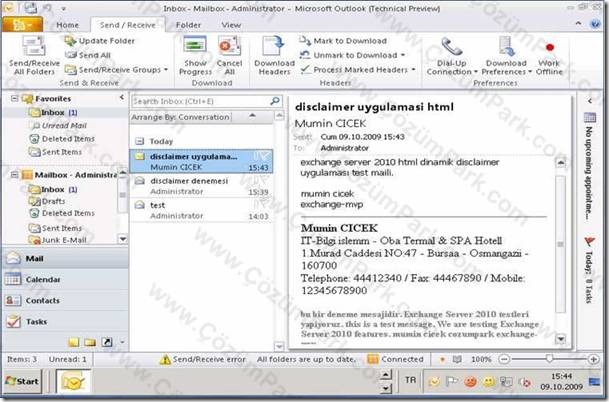Screen dimensions: 609x402
Task: Open the Folder tab
Action: (188, 25)
